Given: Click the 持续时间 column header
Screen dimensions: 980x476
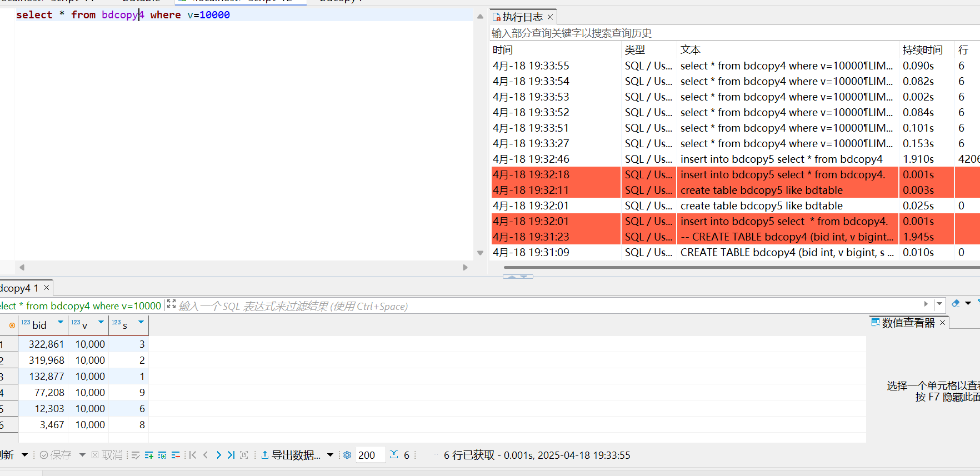Looking at the screenshot, I should 927,50.
